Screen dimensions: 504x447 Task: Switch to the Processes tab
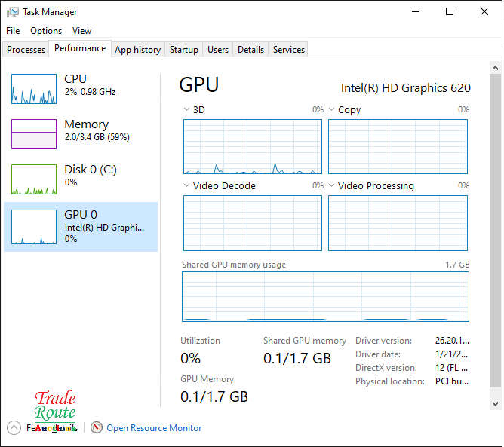coord(26,50)
